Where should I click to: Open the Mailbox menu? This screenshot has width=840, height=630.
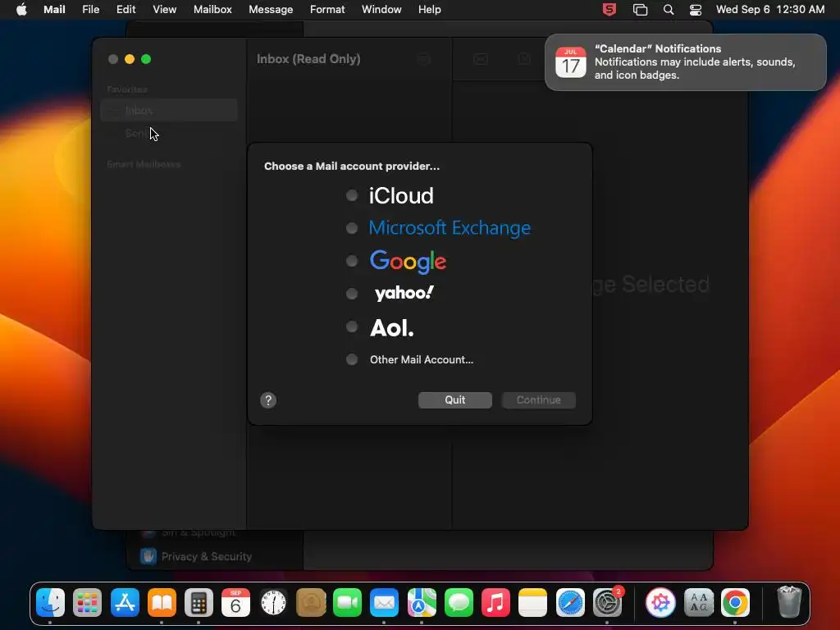click(212, 10)
